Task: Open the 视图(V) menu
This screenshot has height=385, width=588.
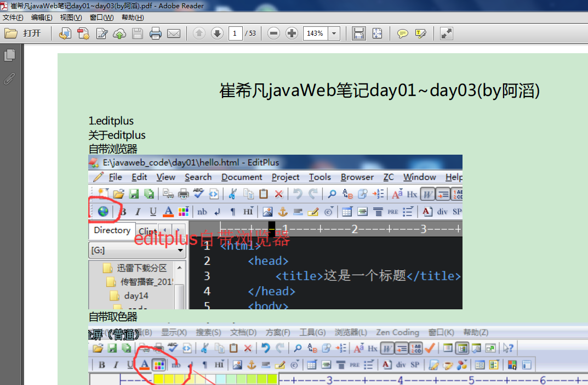Action: click(x=71, y=17)
